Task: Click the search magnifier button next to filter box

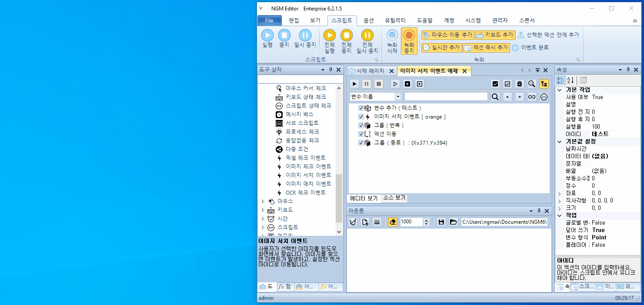Action: tap(495, 97)
